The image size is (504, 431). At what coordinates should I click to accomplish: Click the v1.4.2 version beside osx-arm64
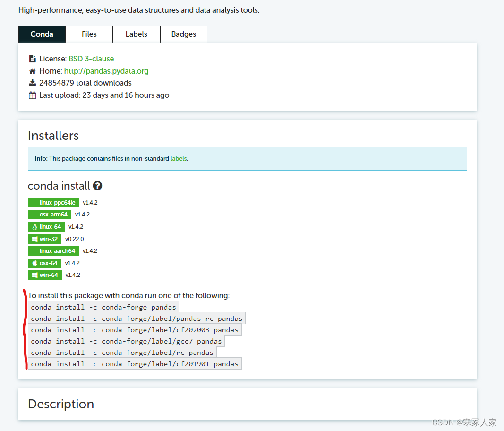[x=82, y=215]
